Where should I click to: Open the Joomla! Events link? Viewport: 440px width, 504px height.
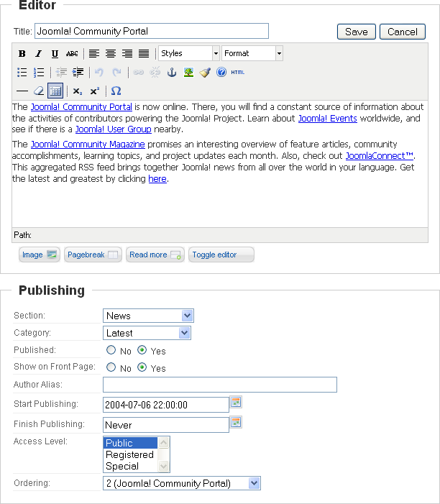point(328,119)
